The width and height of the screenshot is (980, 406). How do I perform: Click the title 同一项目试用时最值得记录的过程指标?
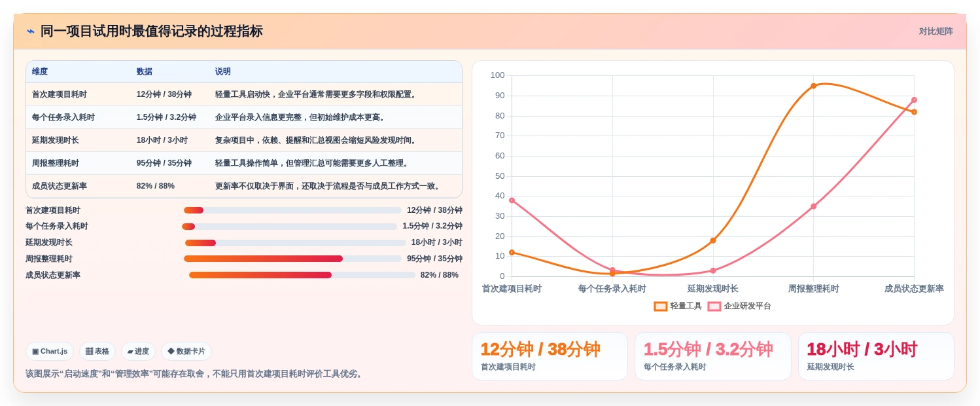click(152, 31)
